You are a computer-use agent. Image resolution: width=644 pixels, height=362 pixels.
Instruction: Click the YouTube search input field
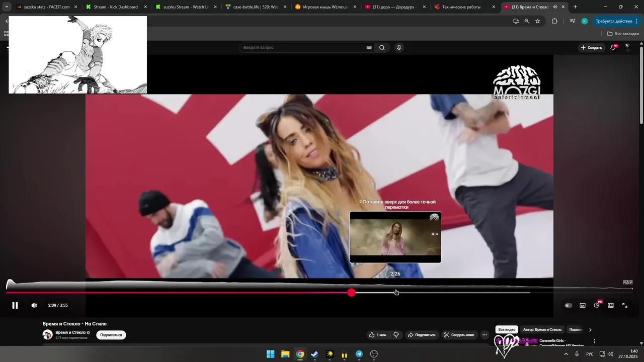tap(303, 48)
